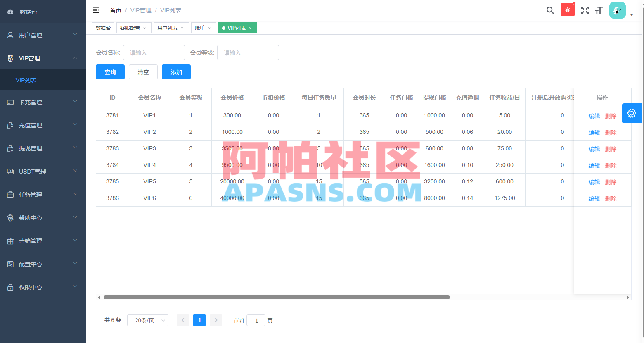Expand the 用户管理 menu chevron
This screenshot has width=644, height=343.
[x=75, y=35]
